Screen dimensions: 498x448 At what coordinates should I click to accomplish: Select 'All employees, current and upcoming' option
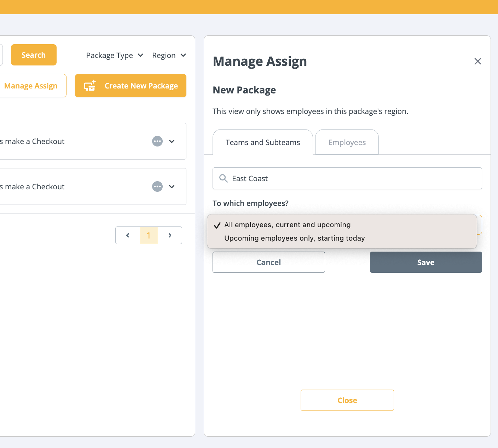point(287,225)
